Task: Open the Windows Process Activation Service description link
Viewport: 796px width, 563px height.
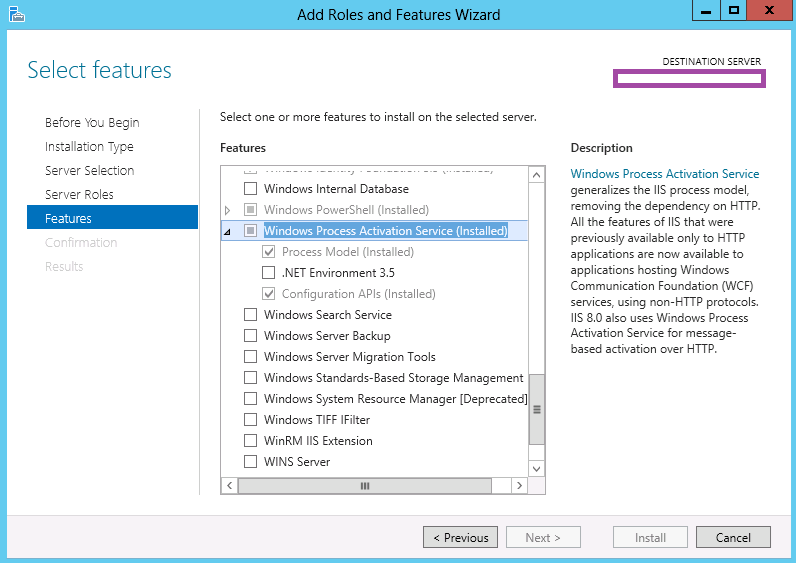Action: click(x=665, y=174)
